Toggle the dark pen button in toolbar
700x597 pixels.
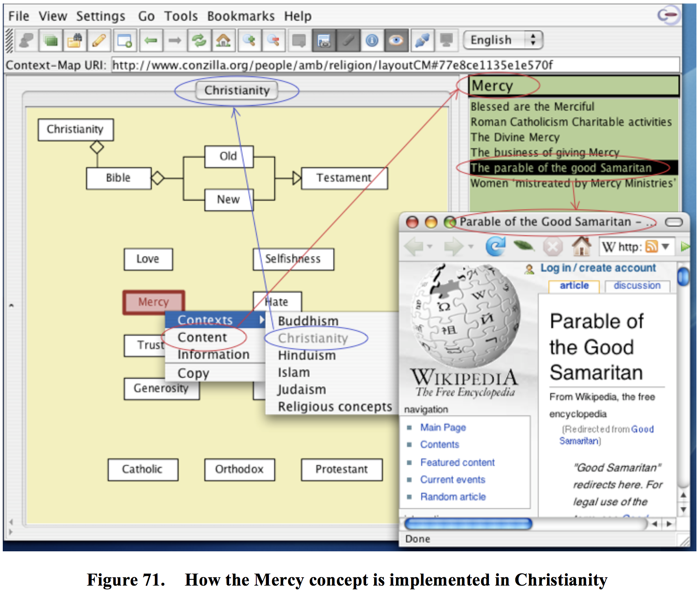[348, 41]
